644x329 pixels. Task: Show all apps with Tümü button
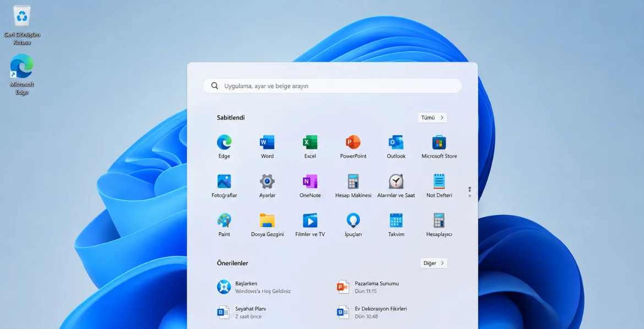click(x=433, y=118)
